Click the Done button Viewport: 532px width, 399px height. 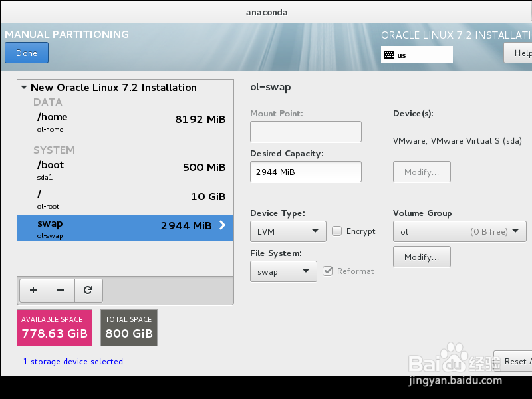pyautogui.click(x=27, y=53)
